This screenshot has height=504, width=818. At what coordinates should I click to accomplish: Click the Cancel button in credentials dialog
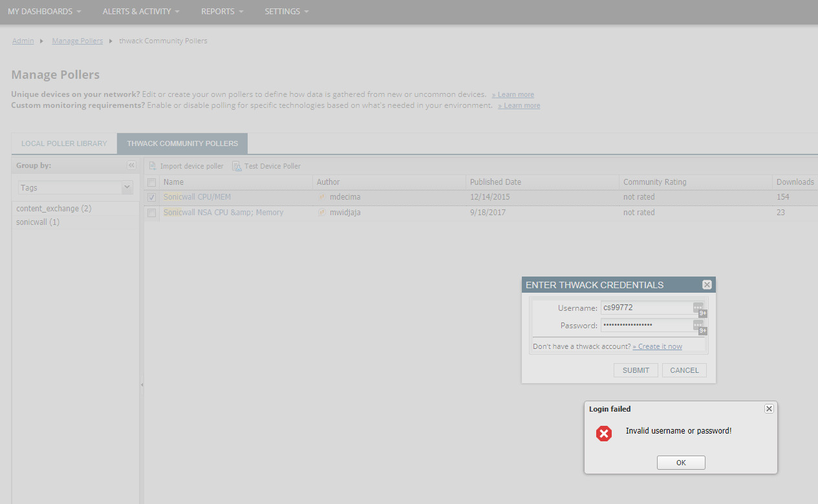pos(684,370)
